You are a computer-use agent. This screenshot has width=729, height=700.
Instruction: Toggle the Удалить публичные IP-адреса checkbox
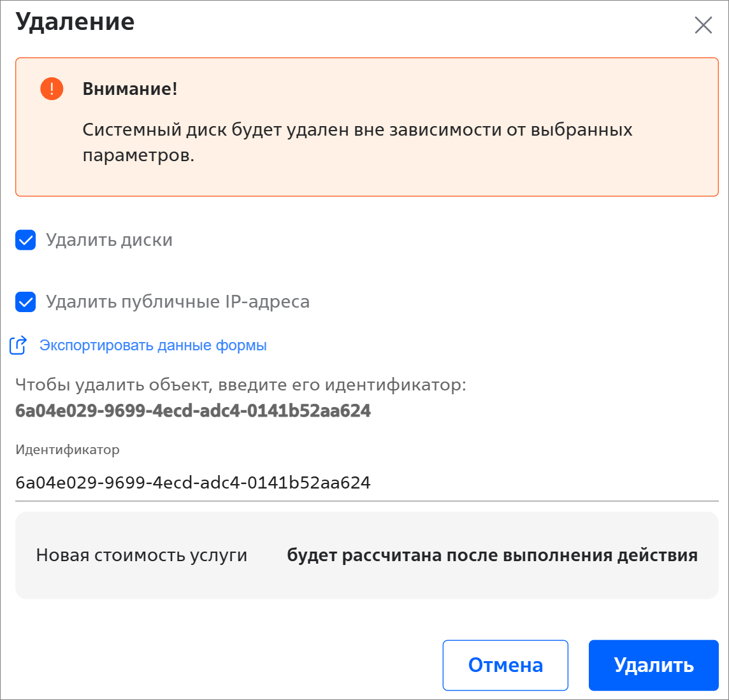(25, 302)
